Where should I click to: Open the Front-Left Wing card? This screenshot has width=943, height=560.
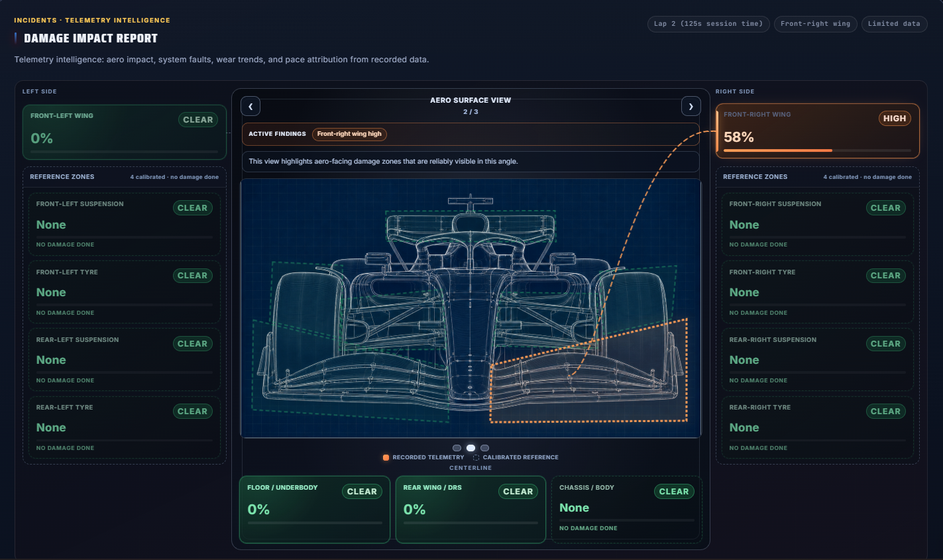(x=125, y=132)
